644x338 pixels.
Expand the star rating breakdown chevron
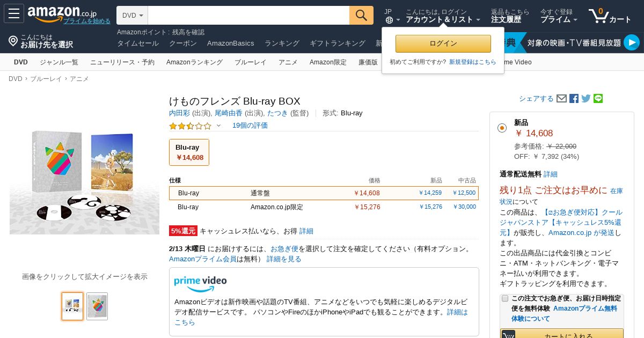(218, 126)
